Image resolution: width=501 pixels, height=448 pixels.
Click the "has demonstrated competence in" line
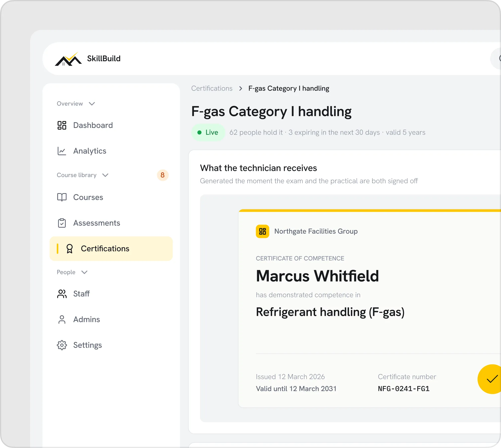(x=308, y=295)
